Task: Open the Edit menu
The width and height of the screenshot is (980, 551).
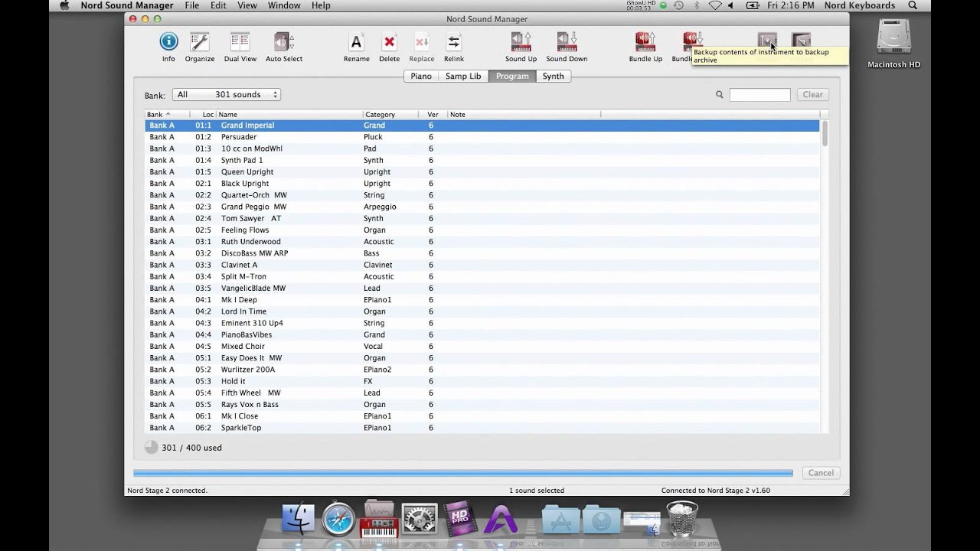Action: coord(219,5)
